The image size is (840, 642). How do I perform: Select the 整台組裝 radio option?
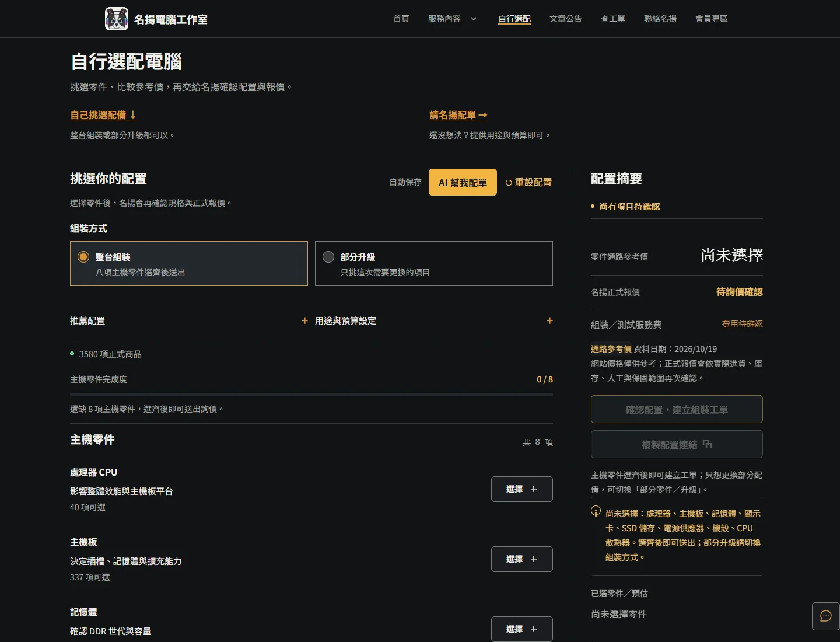tap(189, 263)
